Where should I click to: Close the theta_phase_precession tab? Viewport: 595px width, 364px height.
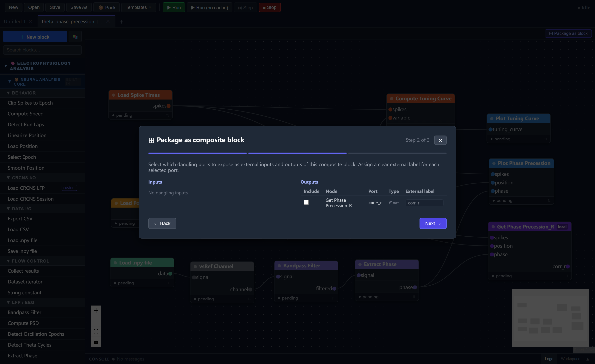click(108, 21)
